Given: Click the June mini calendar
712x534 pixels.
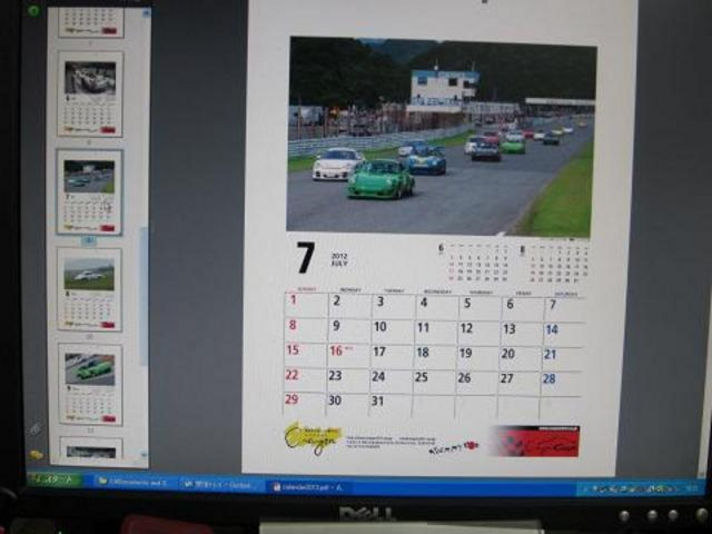Looking at the screenshot, I should click(x=473, y=262).
